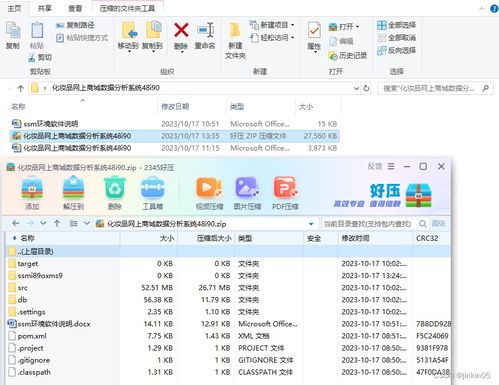Click the back arrow in 好压 navigation
Viewport: 499px width, 385px height.
16,223
